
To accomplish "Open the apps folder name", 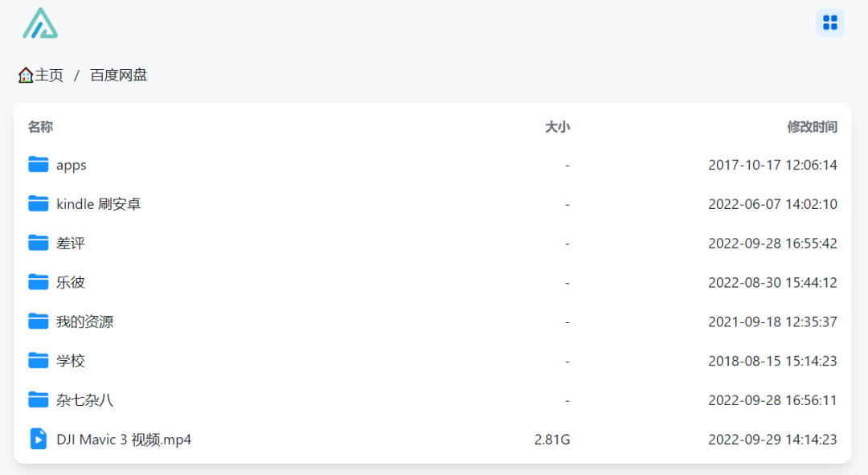I will coord(72,166).
